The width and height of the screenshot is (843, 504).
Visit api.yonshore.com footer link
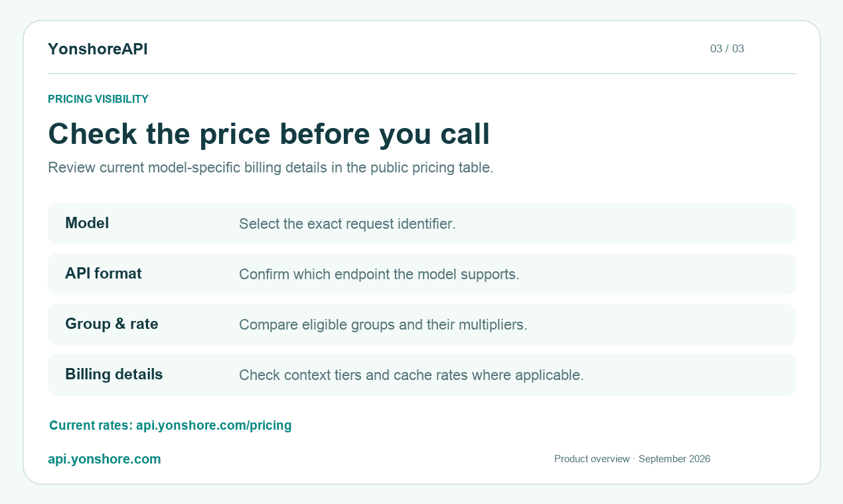[104, 459]
